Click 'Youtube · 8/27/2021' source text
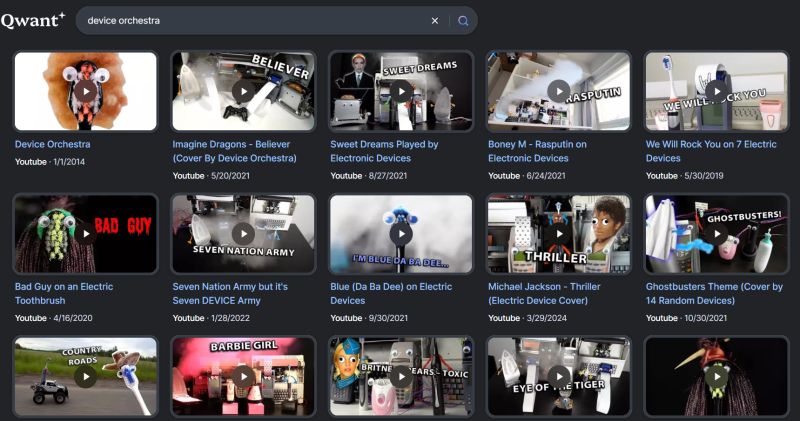The height and width of the screenshot is (421, 800). click(x=369, y=176)
